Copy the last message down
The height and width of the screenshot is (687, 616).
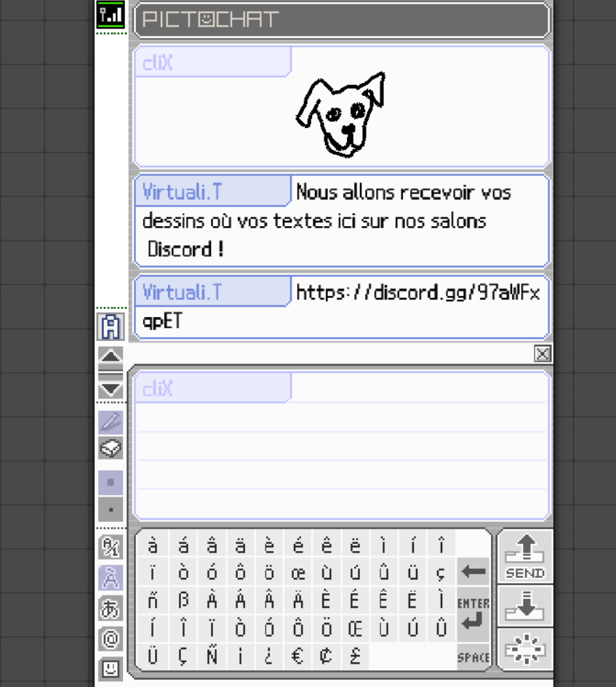pyautogui.click(x=525, y=606)
